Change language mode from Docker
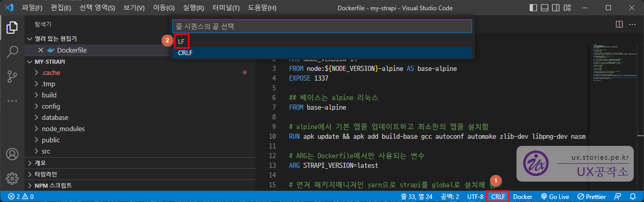The image size is (644, 202). [x=522, y=196]
